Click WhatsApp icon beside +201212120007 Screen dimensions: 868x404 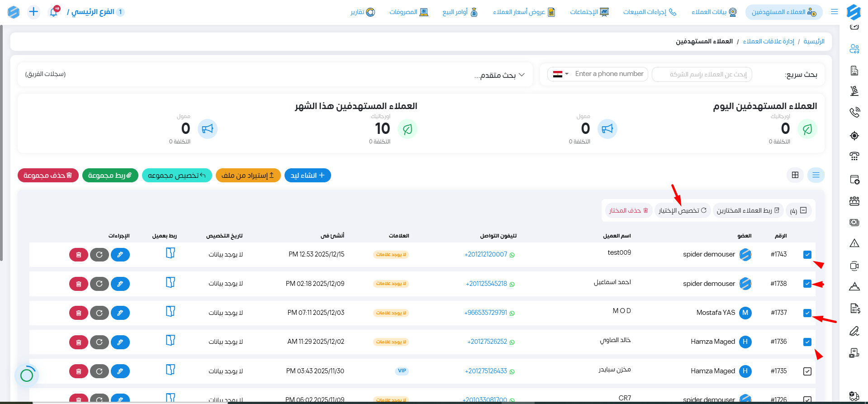tap(512, 255)
